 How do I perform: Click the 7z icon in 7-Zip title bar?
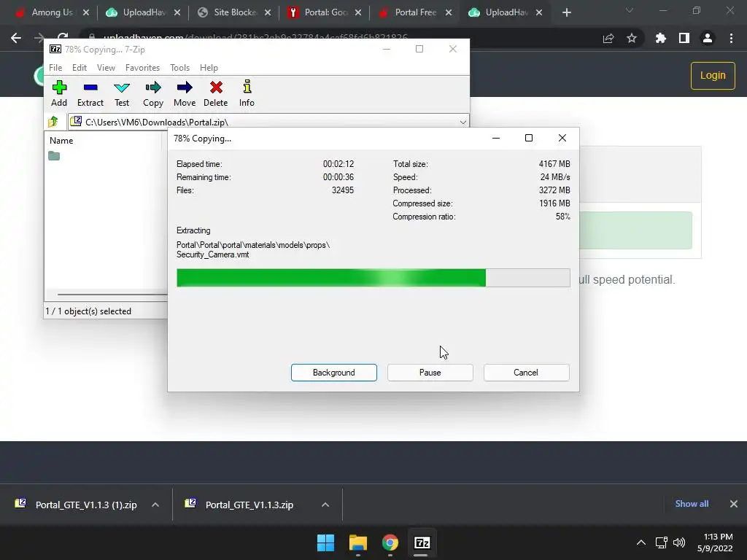[55, 49]
